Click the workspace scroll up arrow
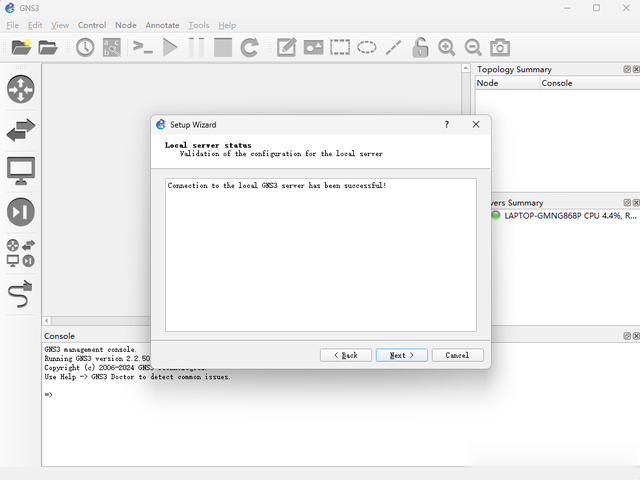640x480 pixels. click(466, 68)
